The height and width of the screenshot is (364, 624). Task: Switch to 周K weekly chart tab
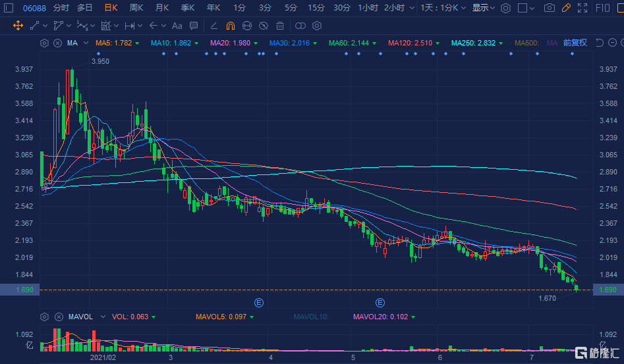pos(136,8)
